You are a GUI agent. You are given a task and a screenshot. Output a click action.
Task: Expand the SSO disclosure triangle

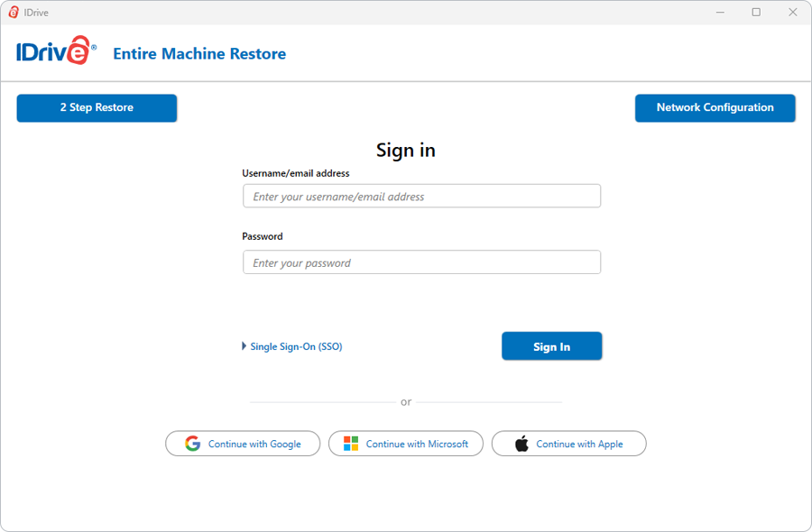(244, 345)
